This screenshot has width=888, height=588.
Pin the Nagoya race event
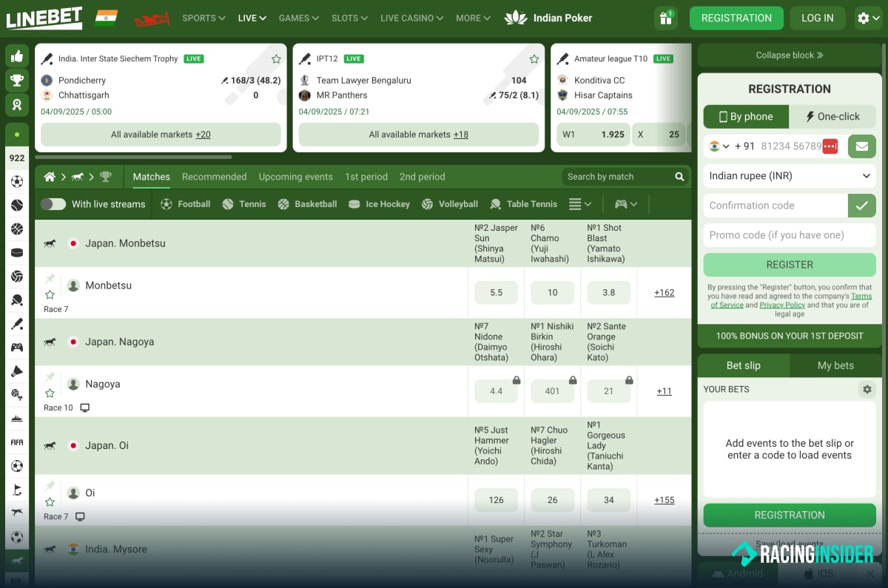[x=50, y=376]
